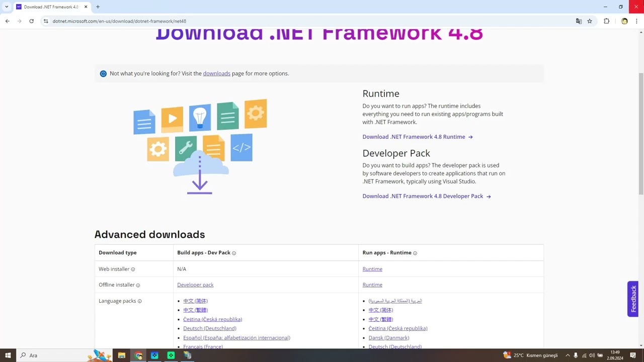The width and height of the screenshot is (644, 362).
Task: Download .NET Framework 4.8 Runtime link
Action: pos(418,137)
